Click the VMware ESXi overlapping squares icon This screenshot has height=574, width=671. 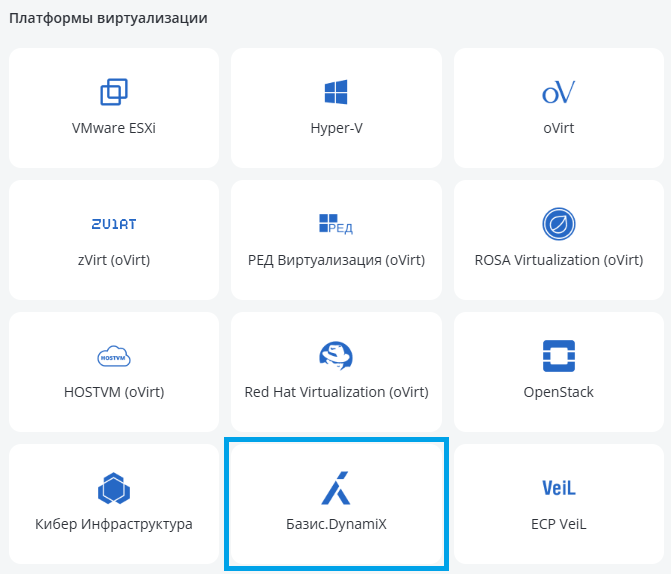pos(114,92)
